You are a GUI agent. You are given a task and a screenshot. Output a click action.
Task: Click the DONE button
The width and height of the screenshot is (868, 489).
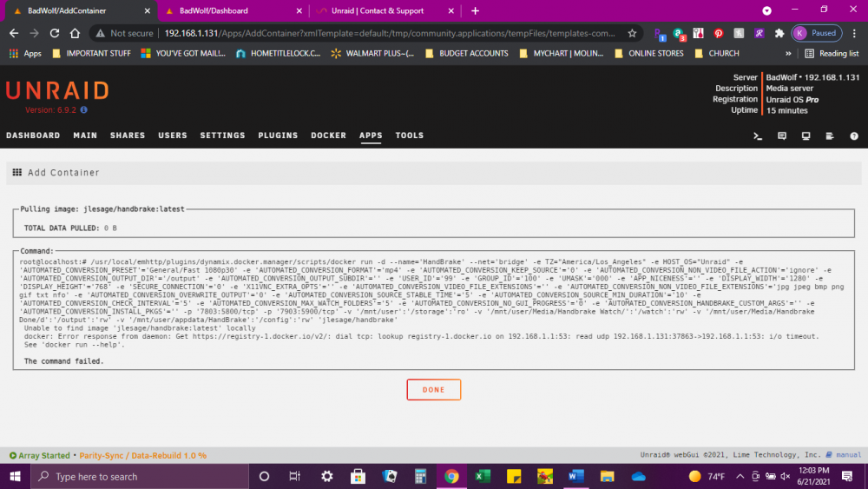tap(433, 389)
